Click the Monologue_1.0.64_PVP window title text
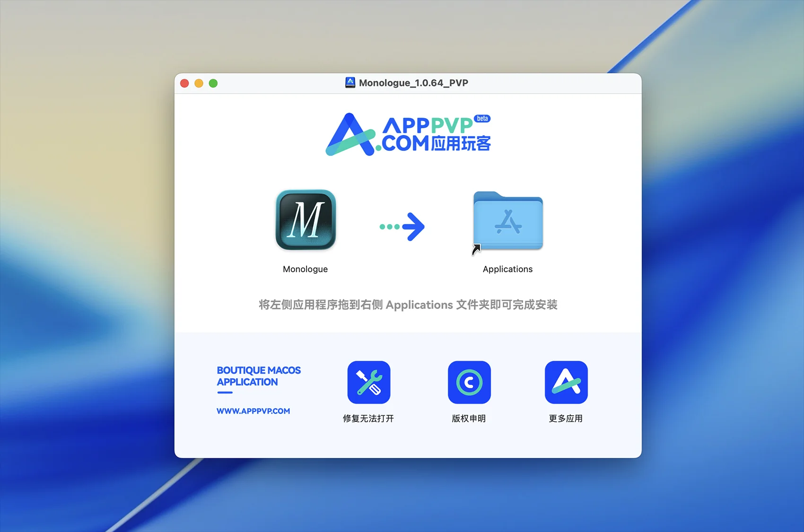 coord(413,83)
